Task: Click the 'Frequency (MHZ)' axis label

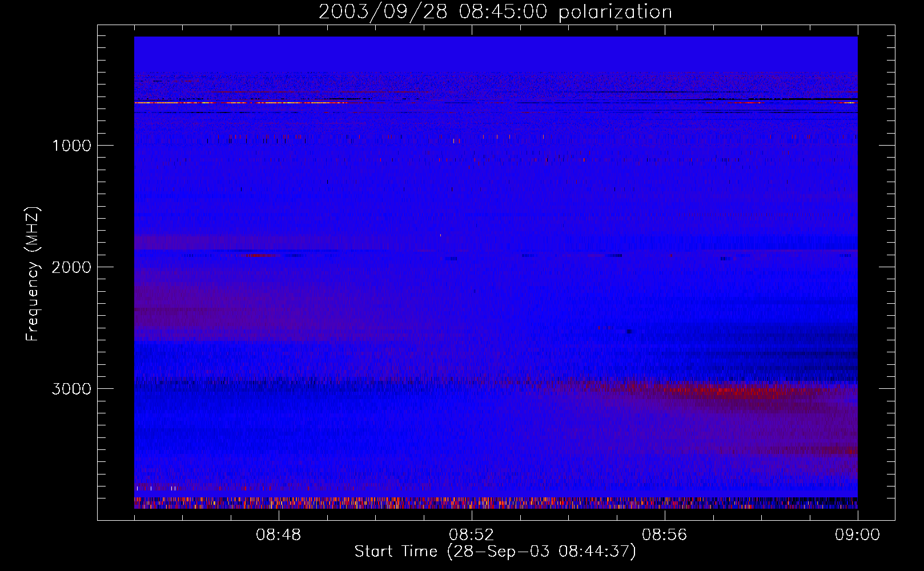Action: coord(33,274)
